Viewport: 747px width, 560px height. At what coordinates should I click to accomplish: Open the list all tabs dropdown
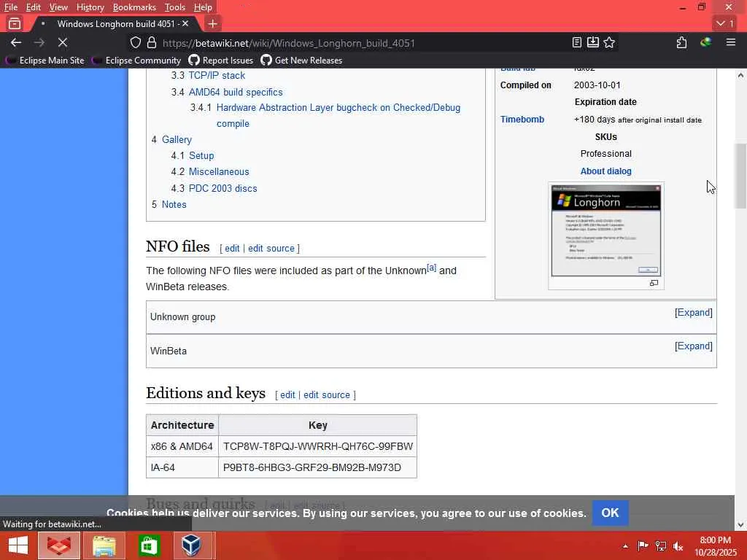click(725, 23)
